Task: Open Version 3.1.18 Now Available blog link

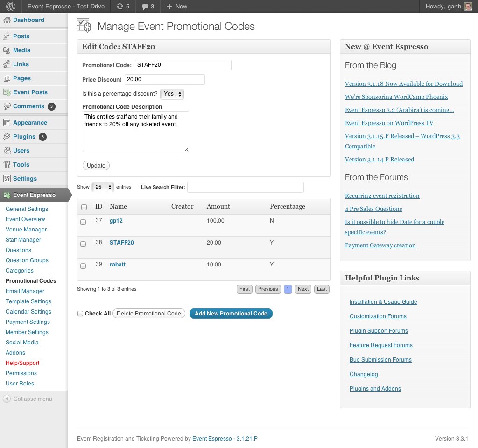Action: pos(404,84)
